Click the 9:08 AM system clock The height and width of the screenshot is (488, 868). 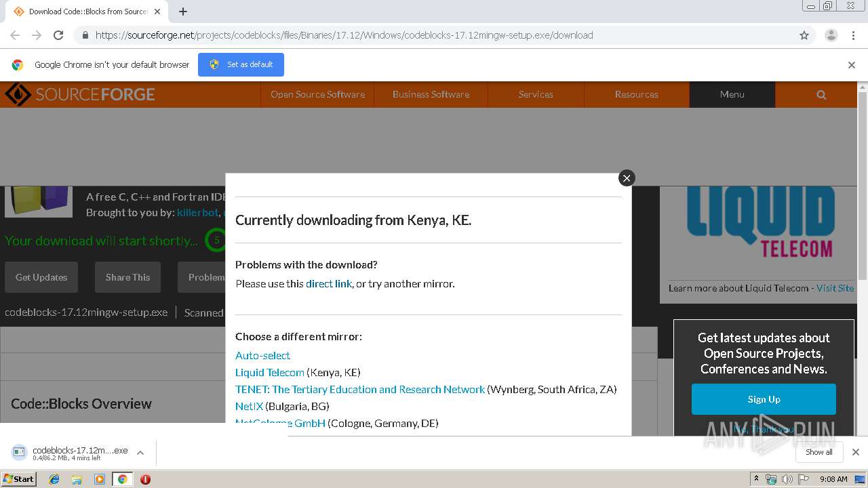(x=833, y=479)
